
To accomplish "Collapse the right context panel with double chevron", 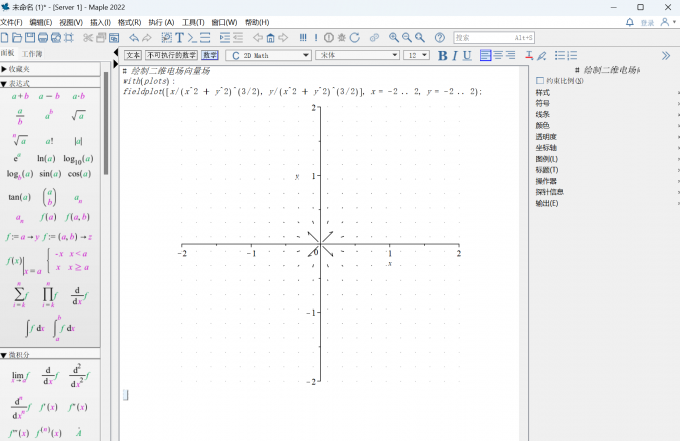I will pyautogui.click(x=666, y=56).
